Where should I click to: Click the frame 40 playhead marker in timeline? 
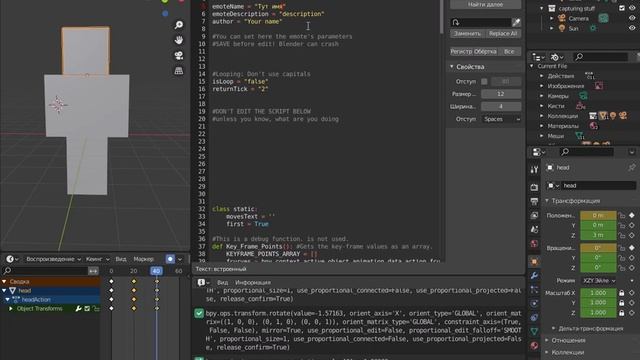(156, 271)
